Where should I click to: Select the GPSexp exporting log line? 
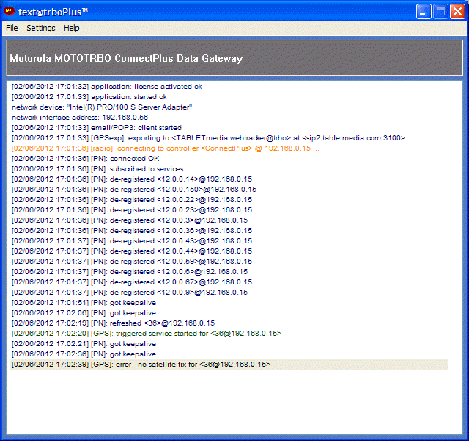[x=208, y=138]
